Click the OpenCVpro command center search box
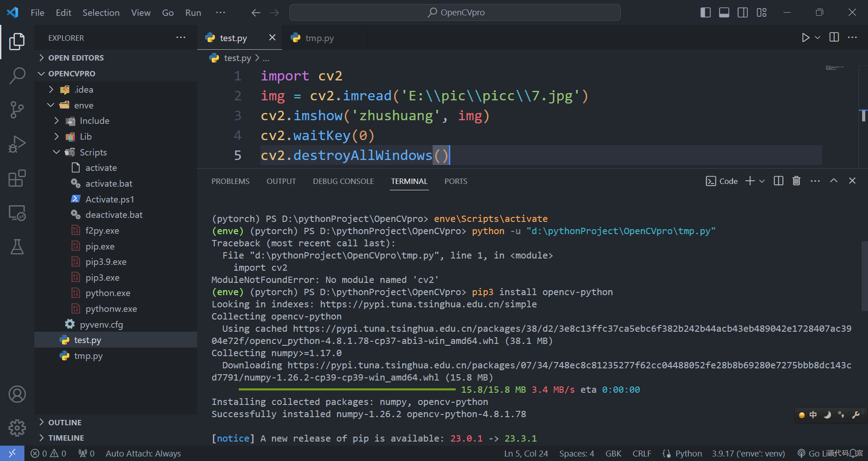Image resolution: width=868 pixels, height=461 pixels. [455, 13]
